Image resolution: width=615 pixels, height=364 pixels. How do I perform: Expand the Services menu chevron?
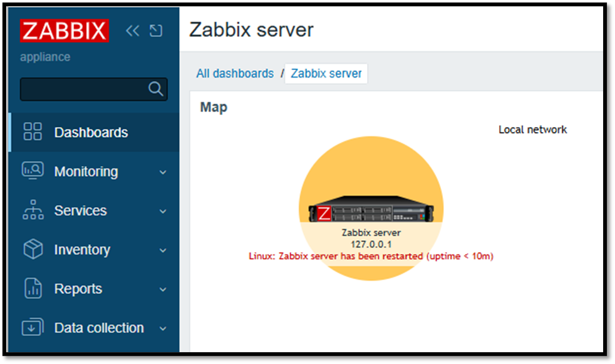(163, 211)
